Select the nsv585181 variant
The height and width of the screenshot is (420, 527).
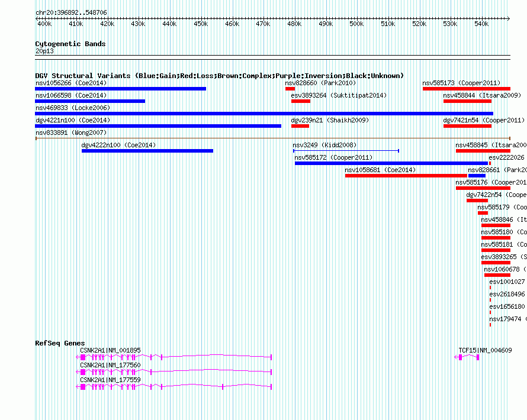coord(496,250)
